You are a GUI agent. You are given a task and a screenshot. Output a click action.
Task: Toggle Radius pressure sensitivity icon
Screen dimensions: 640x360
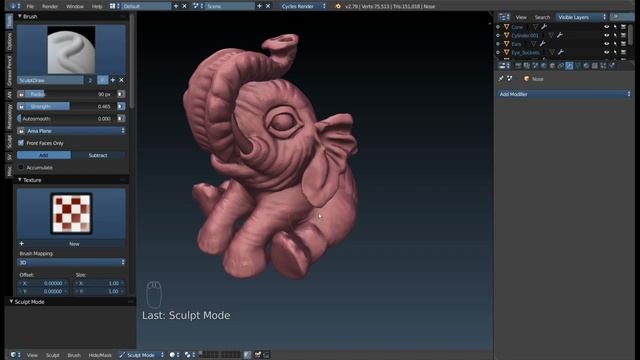(121, 94)
